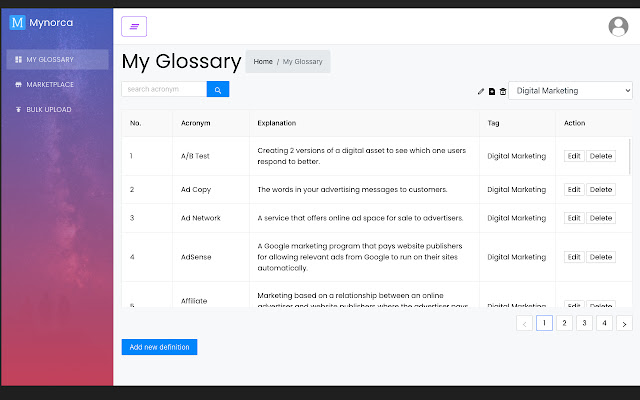Edit the A/B Test entry
Screen dimensions: 640x400
pyautogui.click(x=574, y=156)
